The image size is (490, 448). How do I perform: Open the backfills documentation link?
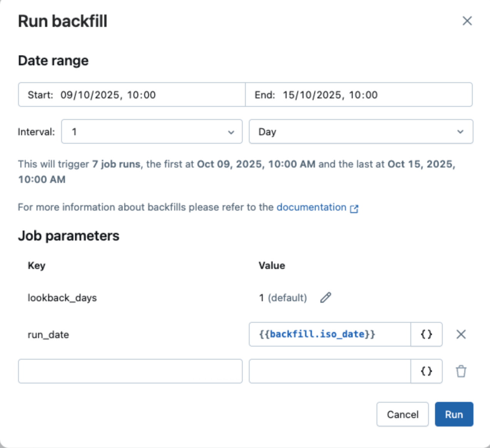pyautogui.click(x=311, y=207)
